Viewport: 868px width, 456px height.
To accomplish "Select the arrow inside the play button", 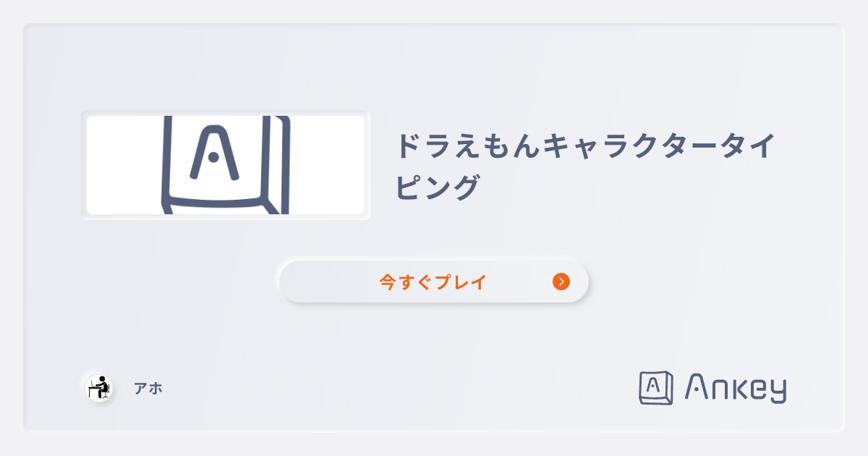I will pos(561,282).
